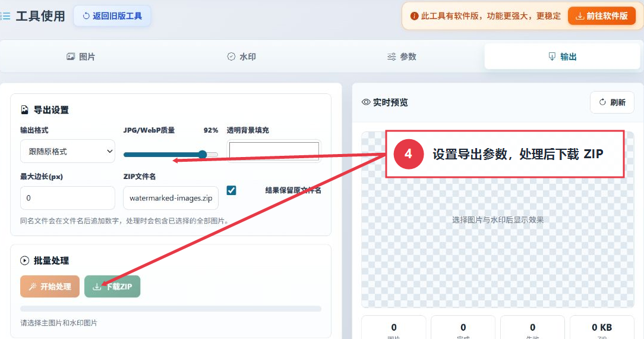Click the 返回旧版工具 button
The height and width of the screenshot is (339, 644).
pyautogui.click(x=112, y=16)
